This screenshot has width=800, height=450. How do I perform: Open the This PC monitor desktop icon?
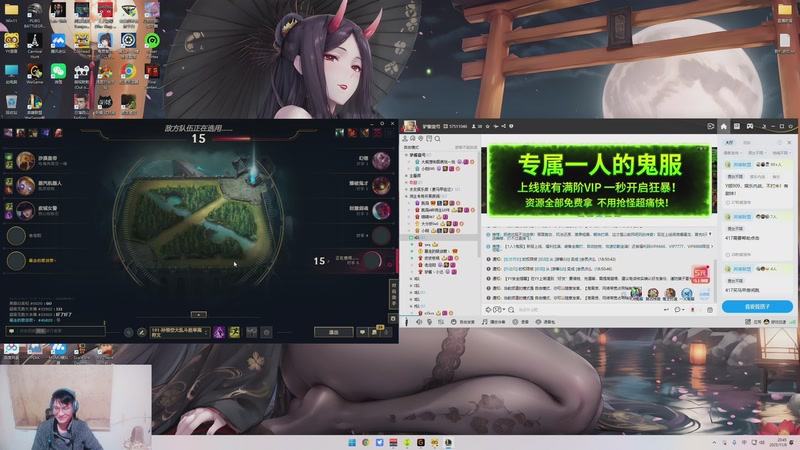point(11,72)
